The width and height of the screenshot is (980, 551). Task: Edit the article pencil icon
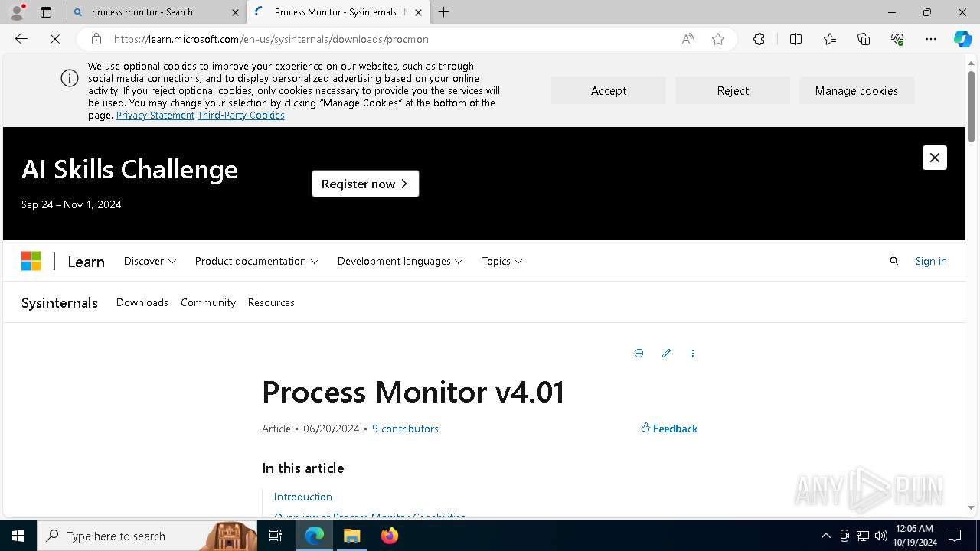point(666,354)
